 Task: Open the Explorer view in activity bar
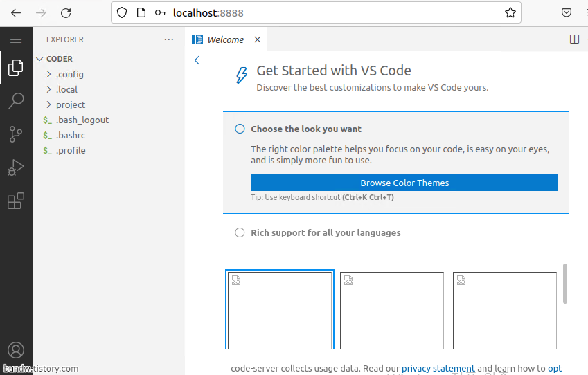click(16, 68)
